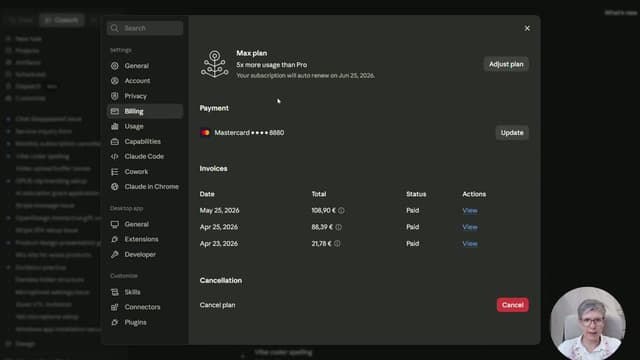640x360 pixels.
Task: Click the Claude in Chrome icon
Action: 115,187
